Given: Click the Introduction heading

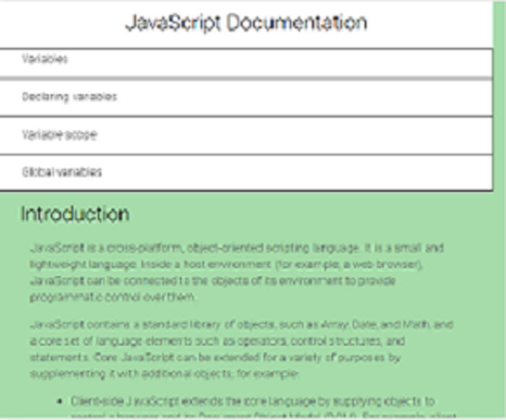Looking at the screenshot, I should pyautogui.click(x=75, y=214).
